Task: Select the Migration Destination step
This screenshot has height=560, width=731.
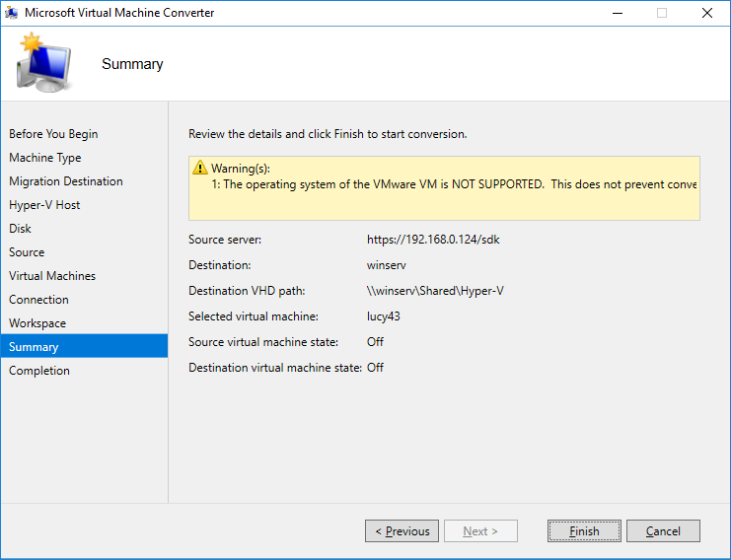Action: 66,181
